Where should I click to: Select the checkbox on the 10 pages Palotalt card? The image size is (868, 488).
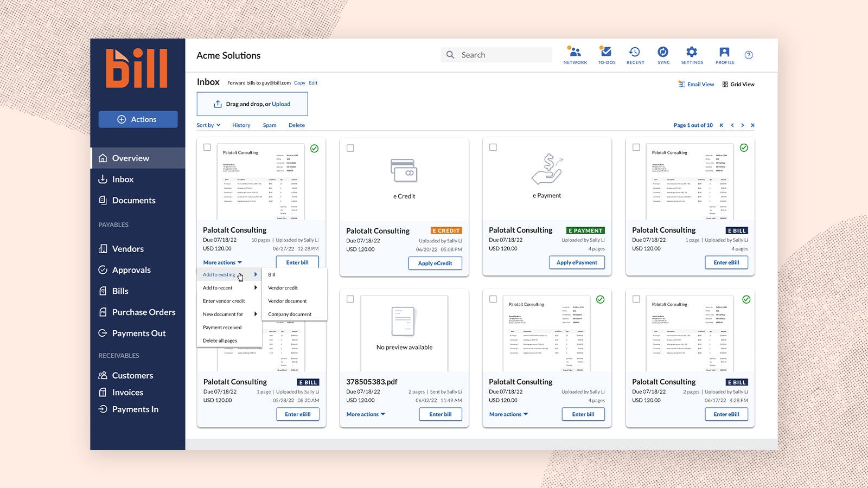207,147
